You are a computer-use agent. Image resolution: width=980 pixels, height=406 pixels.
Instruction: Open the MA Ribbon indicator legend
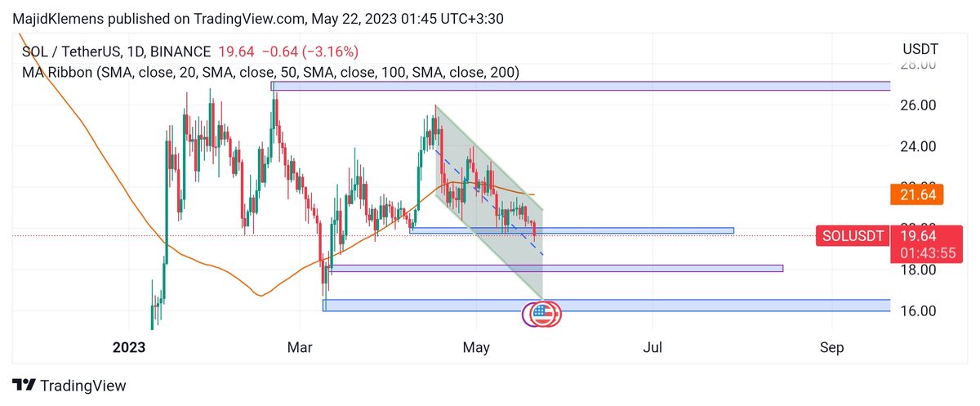coord(270,72)
